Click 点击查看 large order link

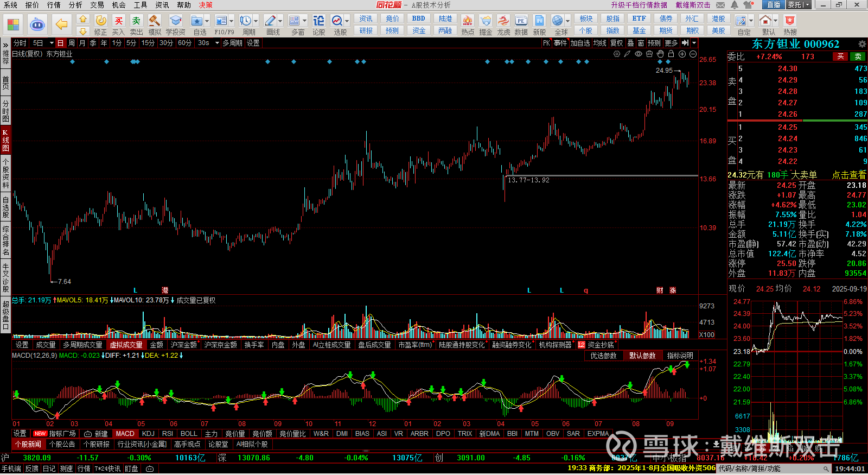[x=849, y=175]
